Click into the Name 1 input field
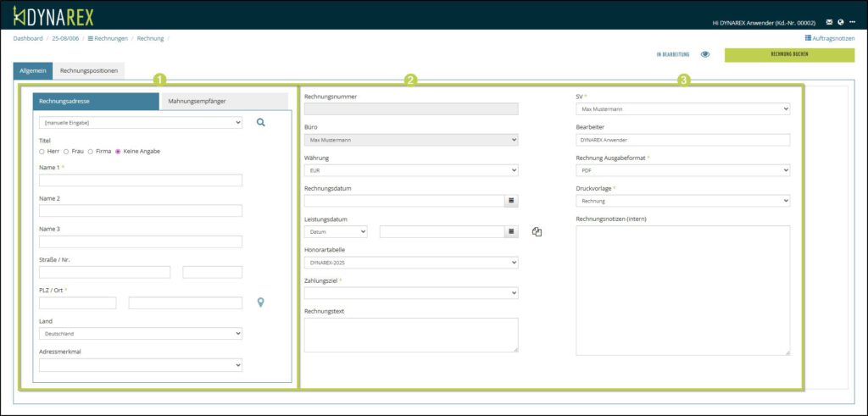The height and width of the screenshot is (416, 868). point(141,180)
